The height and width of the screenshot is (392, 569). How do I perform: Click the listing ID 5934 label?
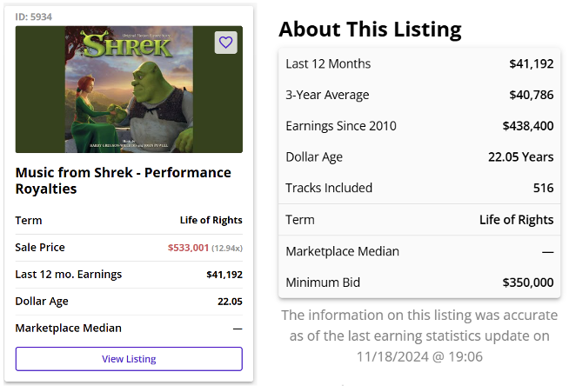33,16
